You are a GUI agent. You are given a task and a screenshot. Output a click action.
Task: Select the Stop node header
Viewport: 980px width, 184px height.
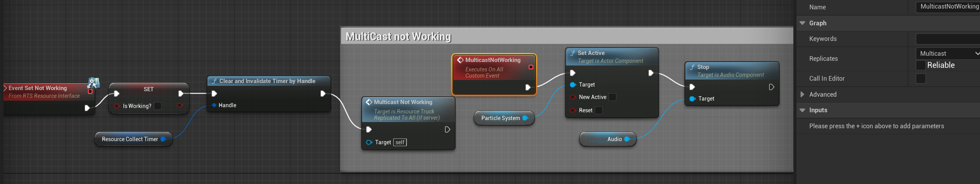pos(732,71)
